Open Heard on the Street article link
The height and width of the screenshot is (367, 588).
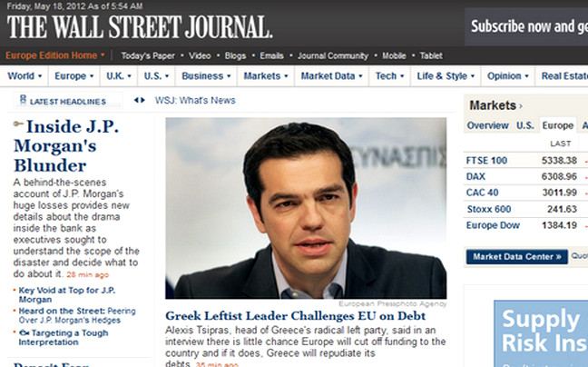[77, 315]
